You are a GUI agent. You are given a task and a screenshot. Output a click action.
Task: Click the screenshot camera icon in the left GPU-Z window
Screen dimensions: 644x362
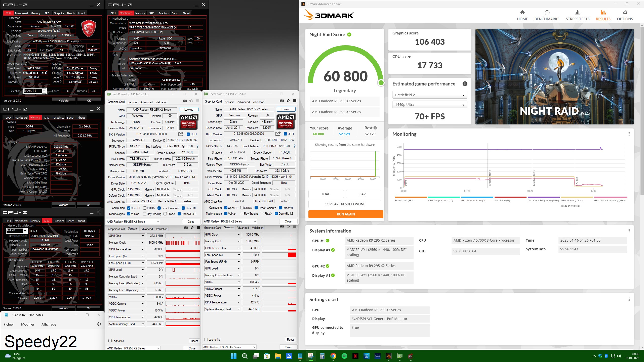pos(185,101)
